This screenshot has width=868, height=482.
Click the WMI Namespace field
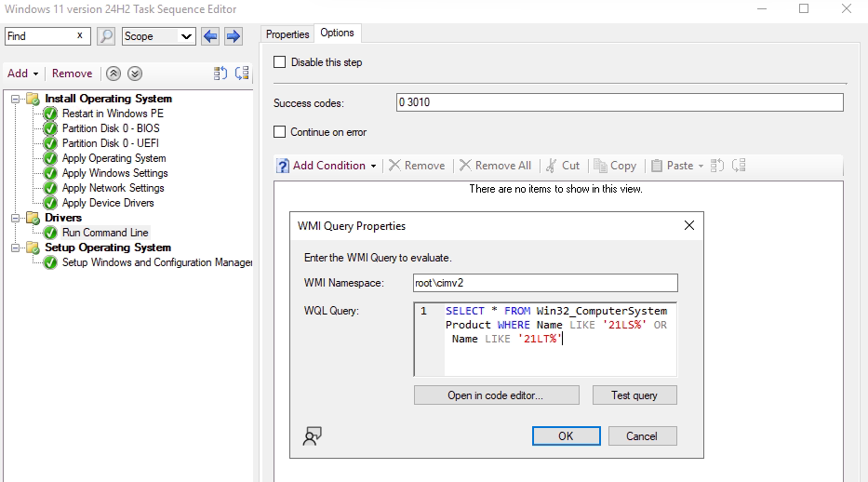545,283
